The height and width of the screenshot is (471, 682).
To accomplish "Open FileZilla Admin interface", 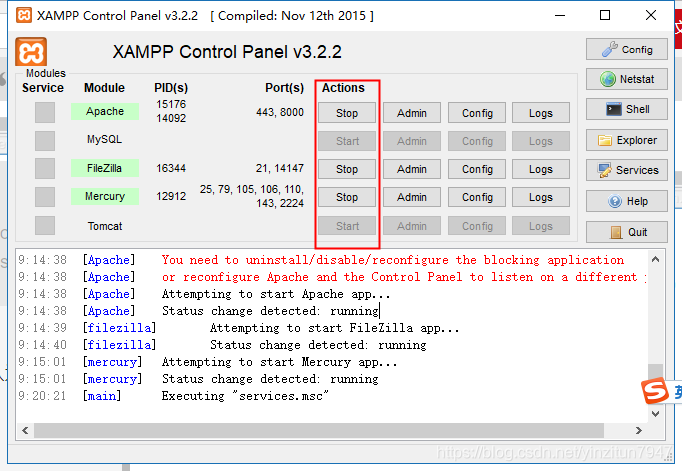I will tap(411, 169).
